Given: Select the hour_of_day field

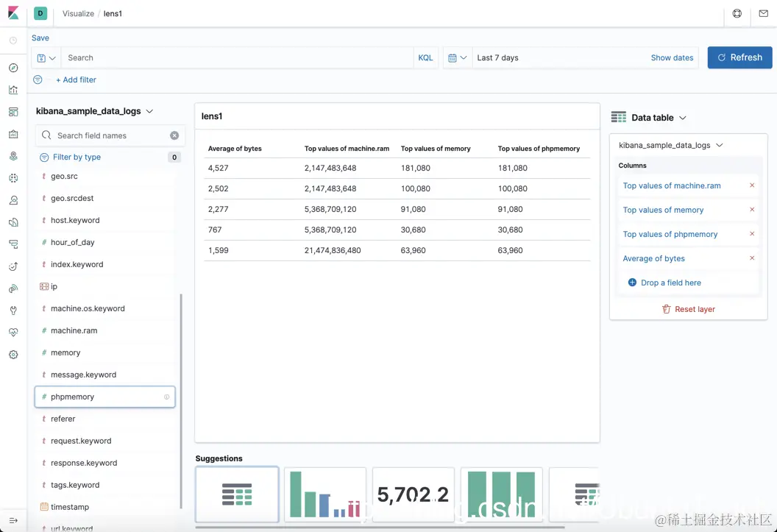Looking at the screenshot, I should pos(105,242).
